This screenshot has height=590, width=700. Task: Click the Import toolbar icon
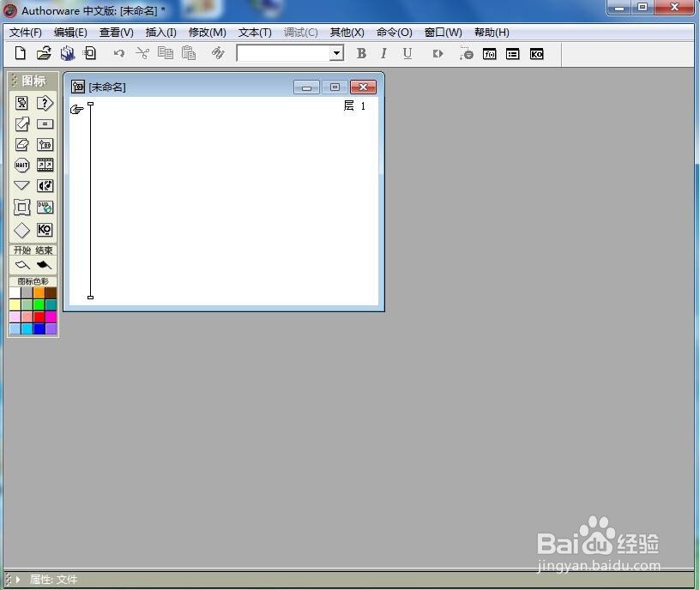point(90,53)
